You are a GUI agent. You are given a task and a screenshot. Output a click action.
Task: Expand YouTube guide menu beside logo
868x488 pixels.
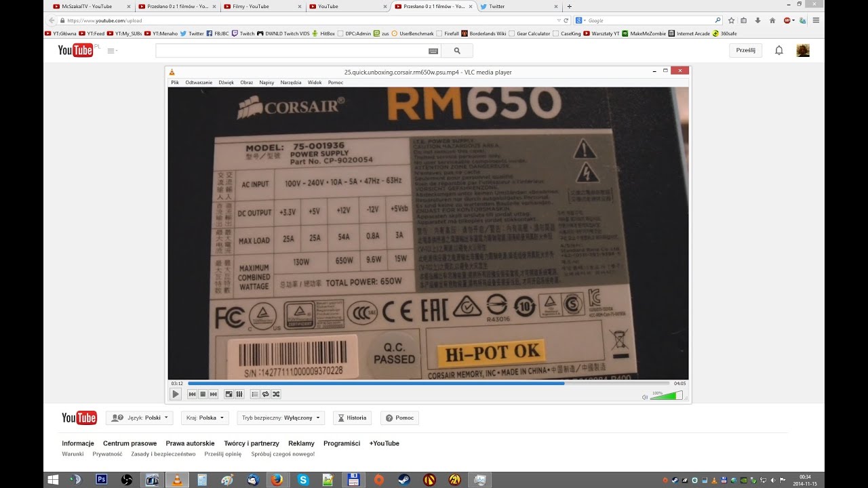coord(112,51)
